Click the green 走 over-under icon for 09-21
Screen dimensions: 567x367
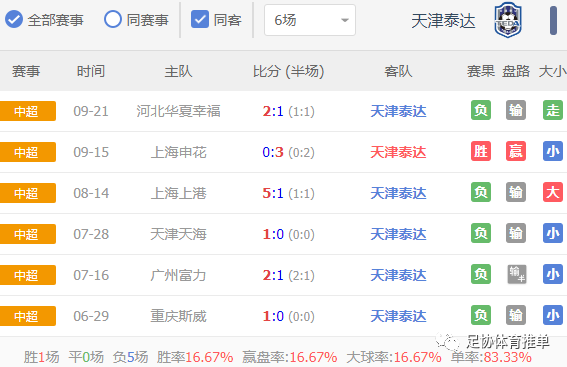(x=553, y=110)
